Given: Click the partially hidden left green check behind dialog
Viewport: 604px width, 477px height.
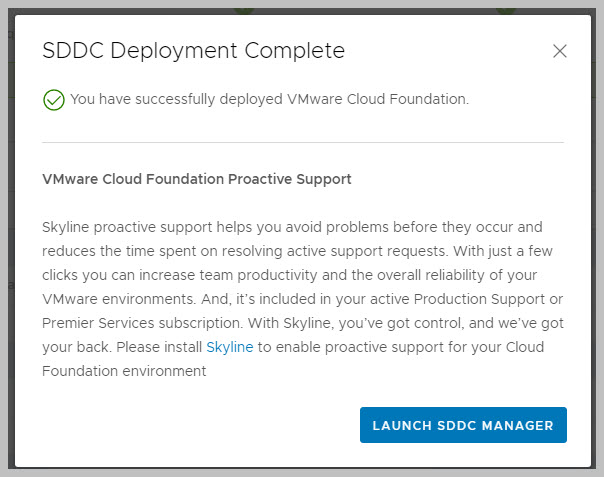Looking at the screenshot, I should [244, 9].
